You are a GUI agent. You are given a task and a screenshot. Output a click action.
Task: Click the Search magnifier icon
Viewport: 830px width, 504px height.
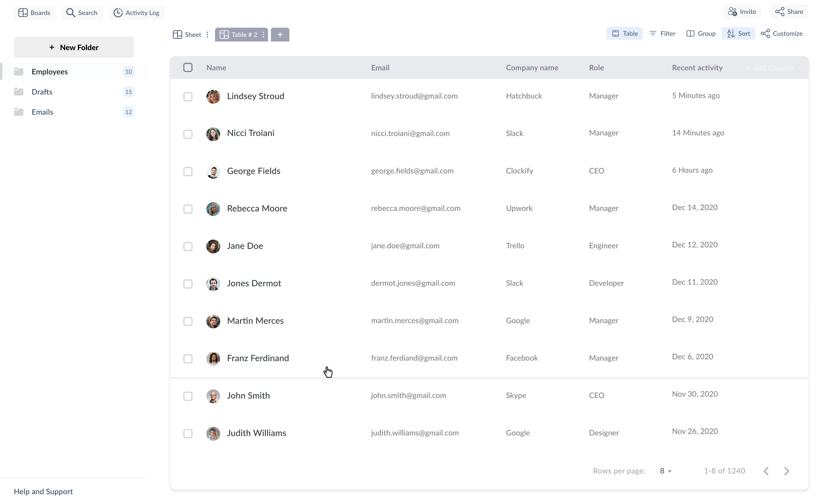click(x=71, y=13)
